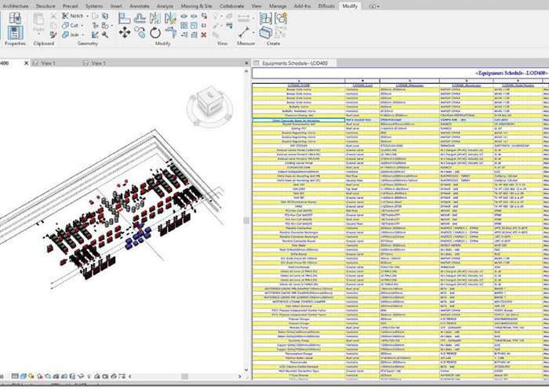Select the Array tool
This screenshot has width=549, height=392.
coord(184,26)
